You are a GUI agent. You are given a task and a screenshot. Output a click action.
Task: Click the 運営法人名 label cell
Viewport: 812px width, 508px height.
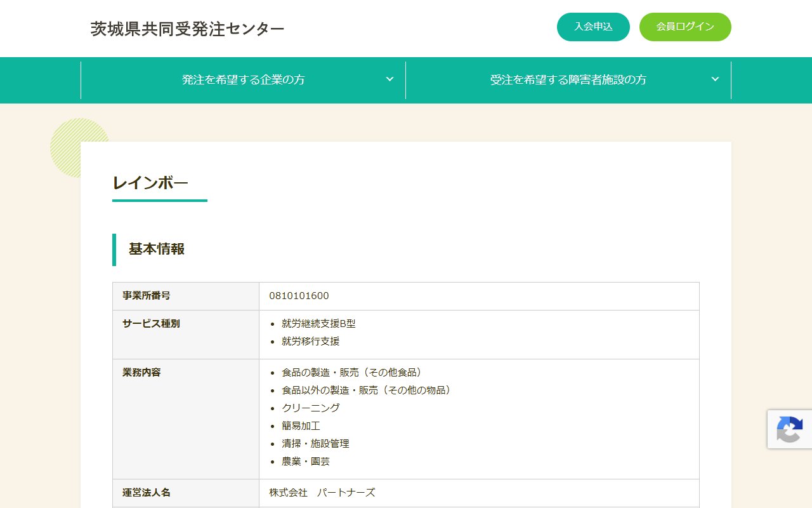pos(186,493)
